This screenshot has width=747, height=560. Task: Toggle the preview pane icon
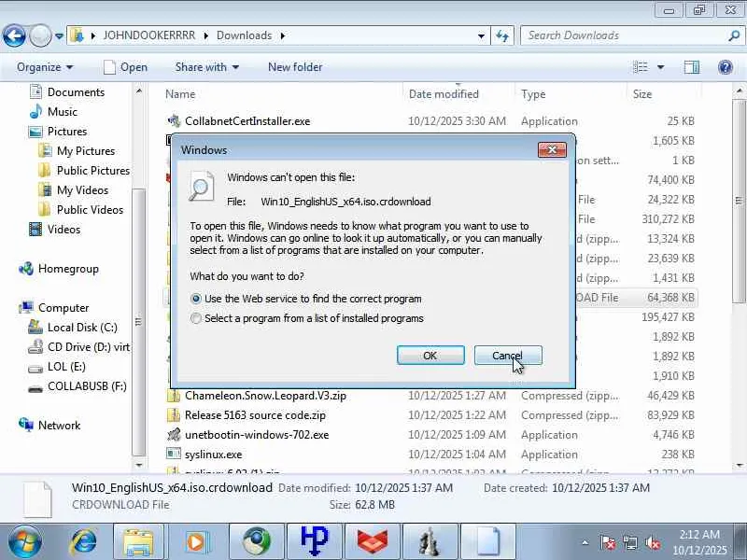click(x=691, y=67)
